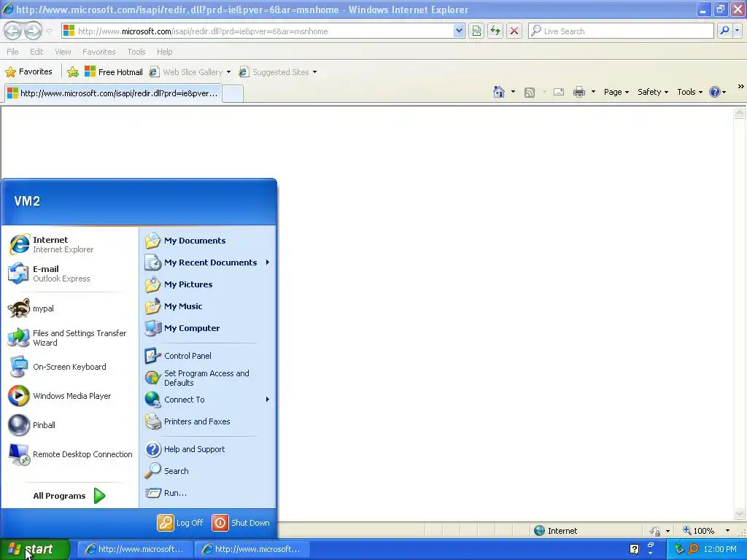The height and width of the screenshot is (560, 747).
Task: Click the Log Off button
Action: [x=180, y=522]
